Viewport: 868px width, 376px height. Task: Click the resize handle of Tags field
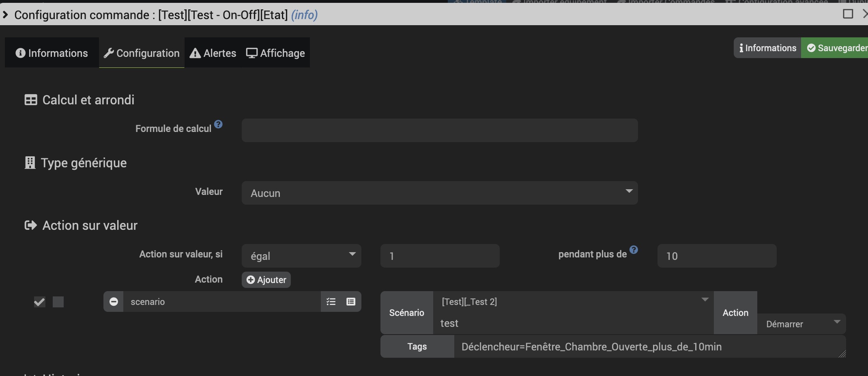[842, 354]
